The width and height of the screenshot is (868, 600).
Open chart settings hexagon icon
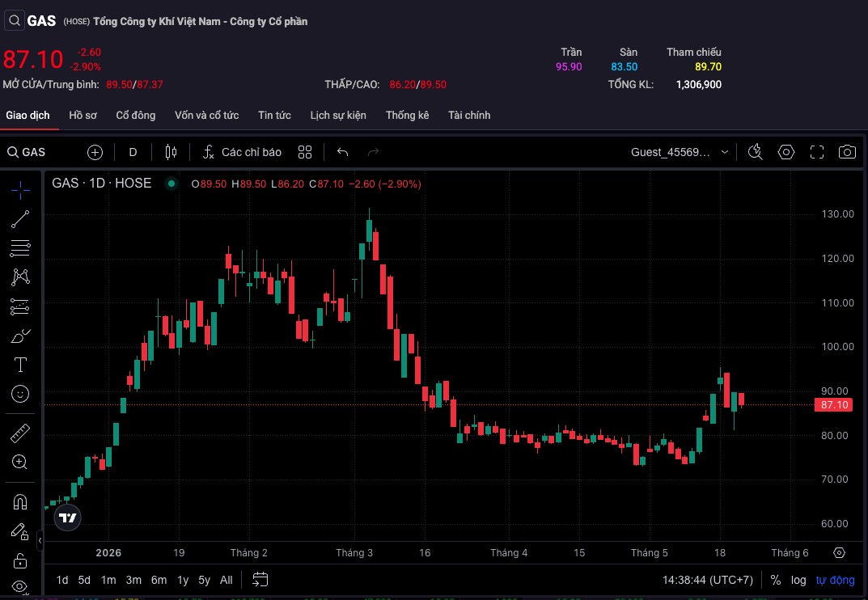click(786, 152)
